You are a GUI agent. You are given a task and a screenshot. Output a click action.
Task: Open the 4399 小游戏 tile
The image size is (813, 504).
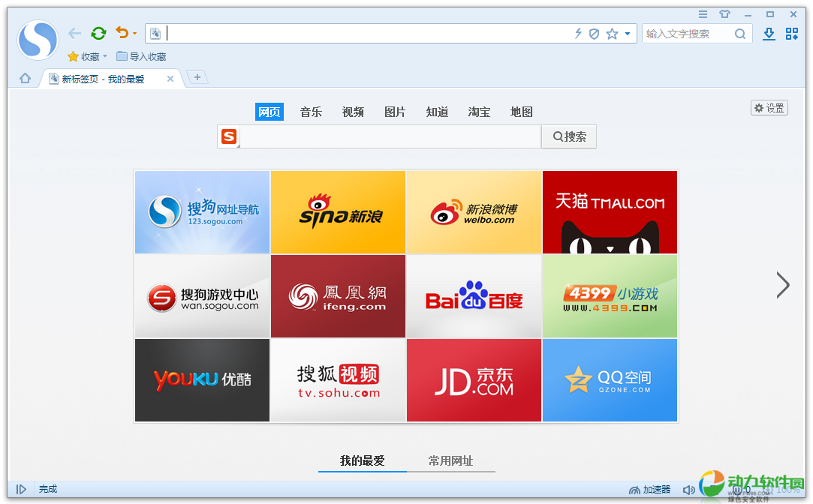pyautogui.click(x=610, y=296)
